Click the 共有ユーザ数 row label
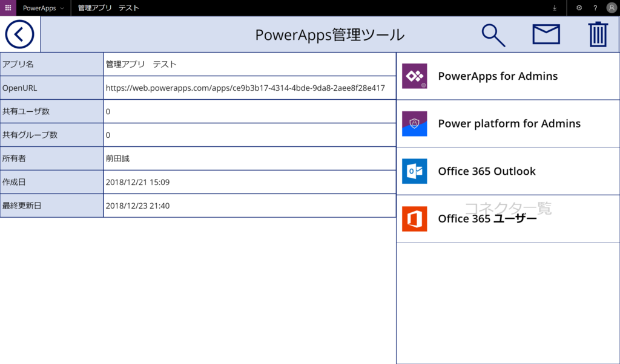Screen dimensions: 620x364 coord(26,111)
